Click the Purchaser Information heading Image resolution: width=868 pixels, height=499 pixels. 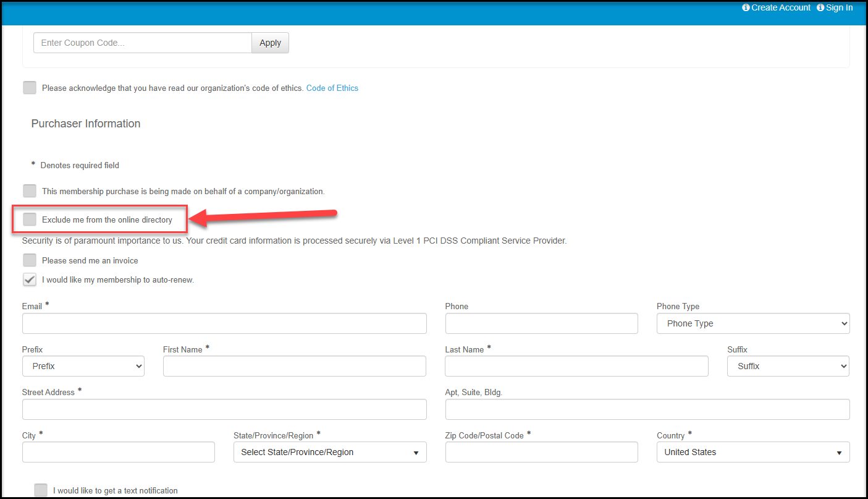coord(86,124)
